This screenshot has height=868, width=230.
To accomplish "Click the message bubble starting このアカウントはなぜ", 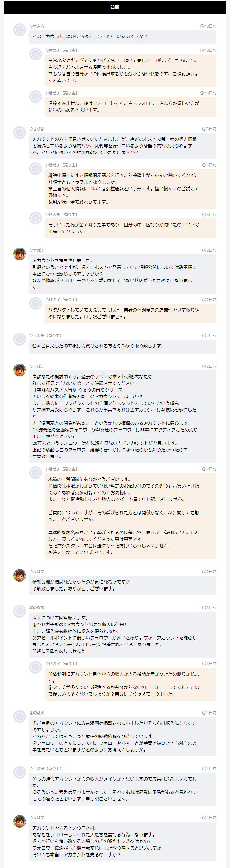I will coord(122,37).
